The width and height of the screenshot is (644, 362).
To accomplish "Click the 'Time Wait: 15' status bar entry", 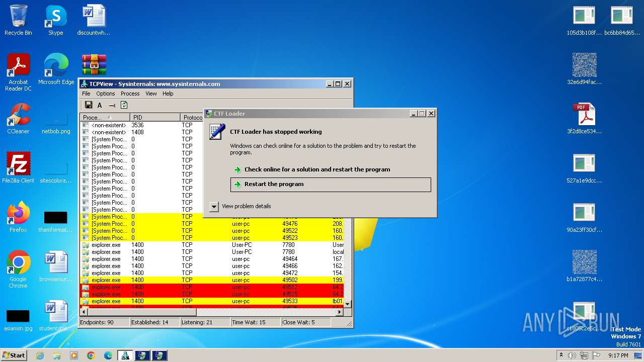I will [256, 322].
